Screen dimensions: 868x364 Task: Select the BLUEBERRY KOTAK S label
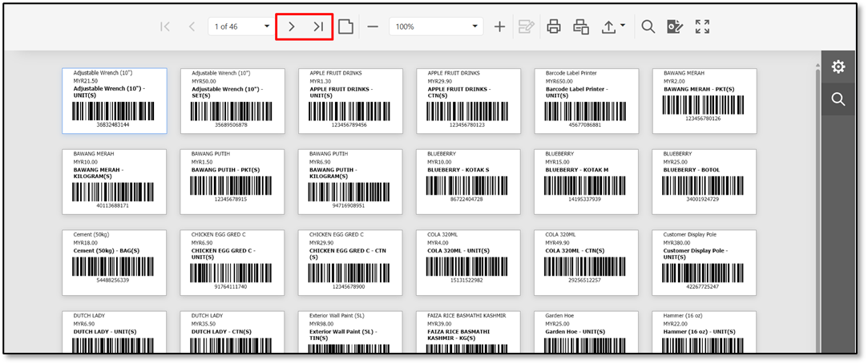point(468,182)
